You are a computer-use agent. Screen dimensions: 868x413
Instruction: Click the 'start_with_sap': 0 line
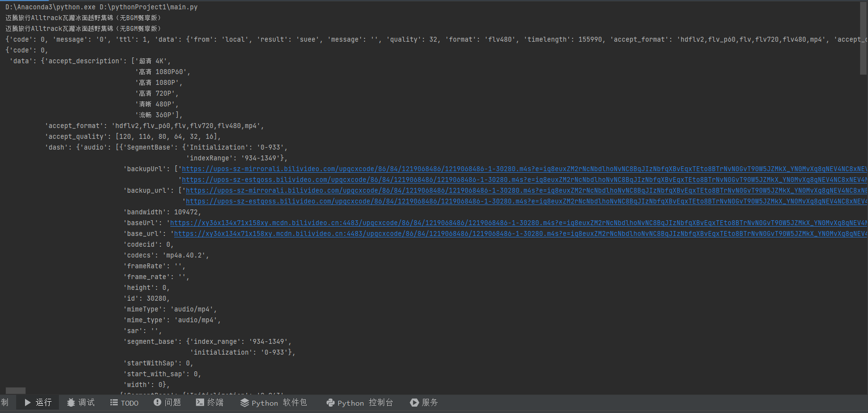pyautogui.click(x=162, y=374)
